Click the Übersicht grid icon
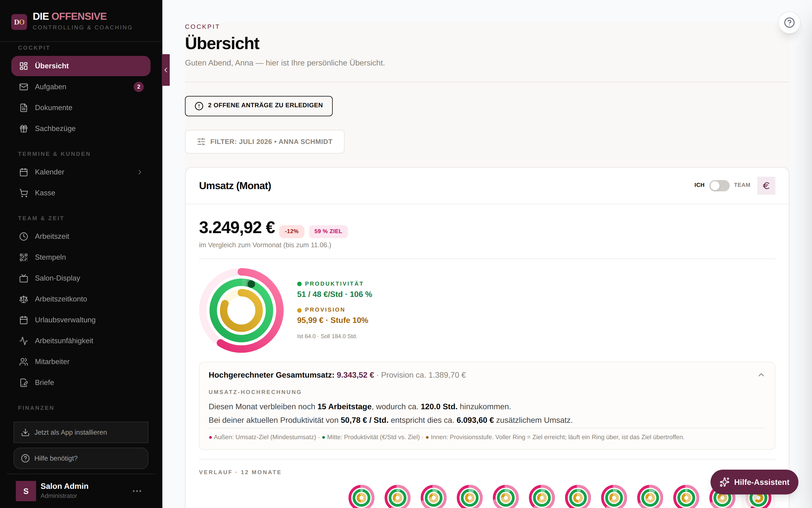This screenshot has width=812, height=508. coord(23,66)
